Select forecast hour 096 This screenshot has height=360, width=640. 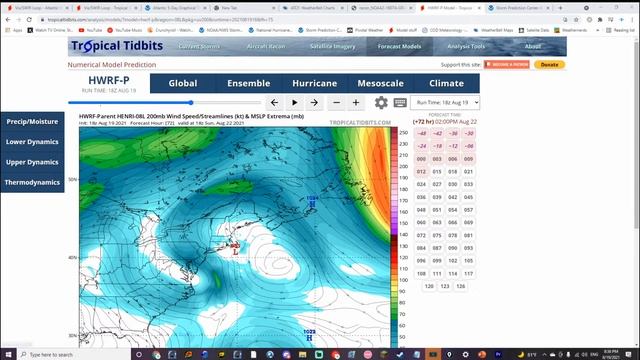[421, 260]
